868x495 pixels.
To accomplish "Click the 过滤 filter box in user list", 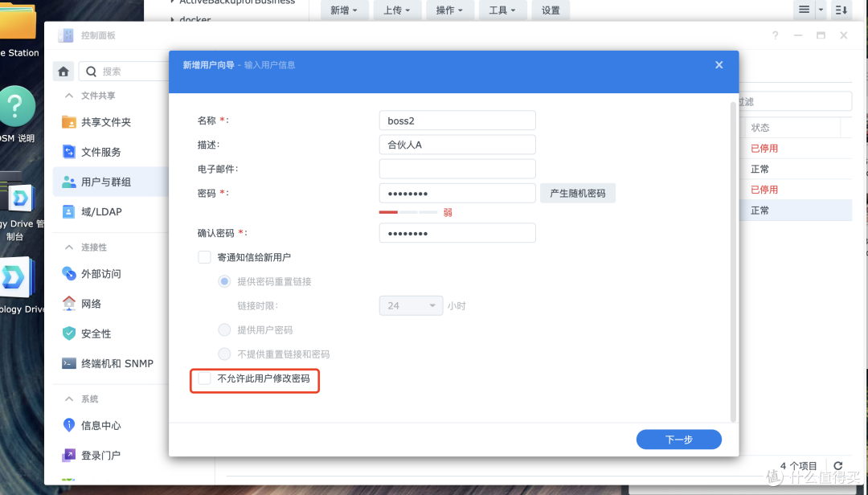I will coord(795,102).
